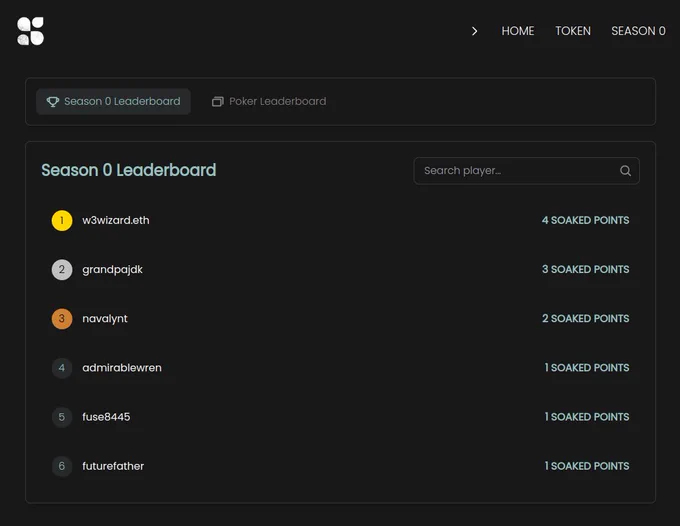Click the silver rank 2 badge
This screenshot has height=526, width=680.
tap(62, 270)
